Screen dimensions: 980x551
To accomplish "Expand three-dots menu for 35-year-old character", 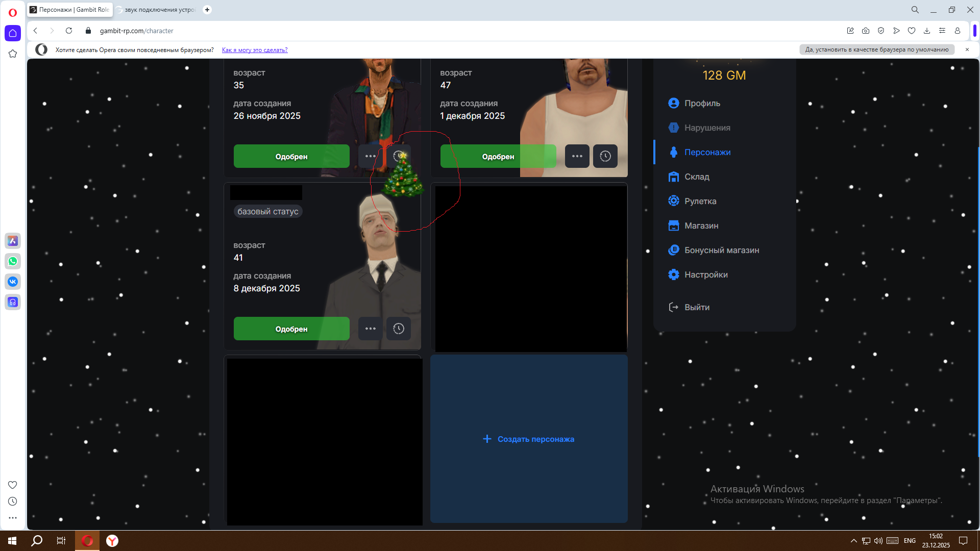I will coord(370,156).
